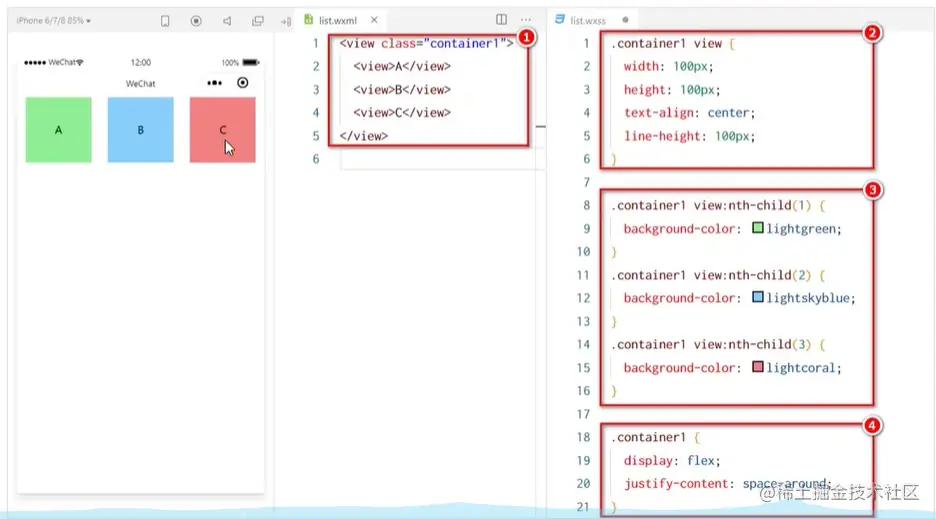This screenshot has width=936, height=519.
Task: Click the split editor icon
Action: [501, 20]
